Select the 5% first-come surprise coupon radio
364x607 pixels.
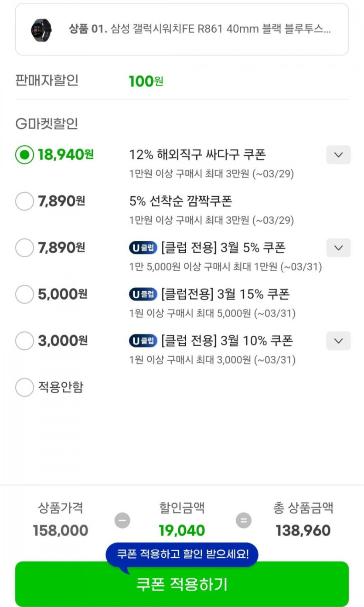click(x=24, y=201)
